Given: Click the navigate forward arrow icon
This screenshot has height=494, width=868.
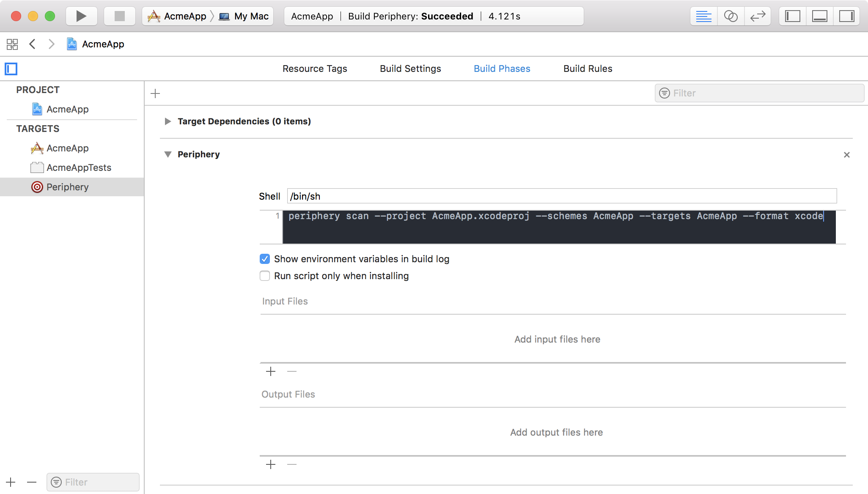Looking at the screenshot, I should click(52, 44).
